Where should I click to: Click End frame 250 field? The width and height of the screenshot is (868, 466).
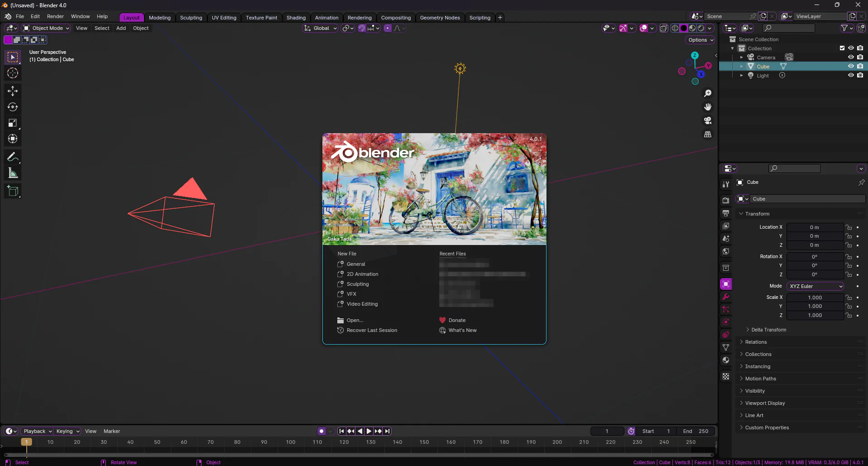695,431
